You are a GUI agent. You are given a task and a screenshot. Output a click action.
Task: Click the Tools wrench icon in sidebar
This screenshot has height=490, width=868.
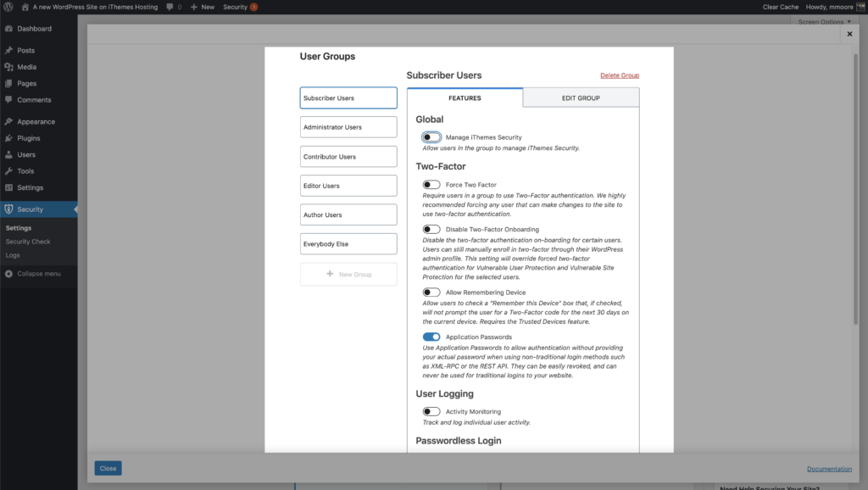coord(8,171)
